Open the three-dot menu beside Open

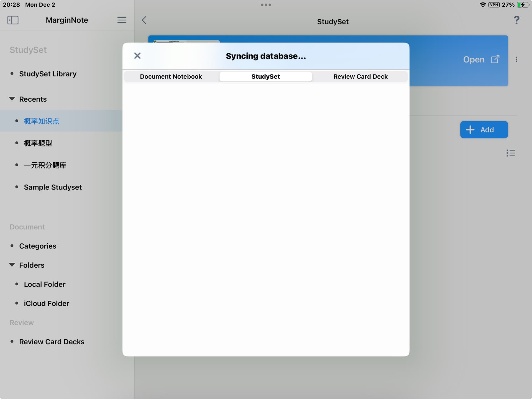click(x=516, y=59)
